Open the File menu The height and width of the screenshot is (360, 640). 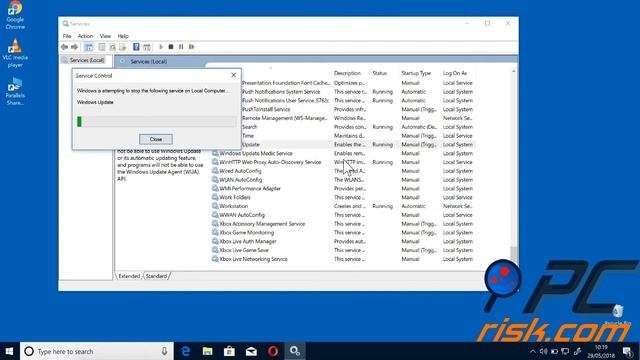67,36
